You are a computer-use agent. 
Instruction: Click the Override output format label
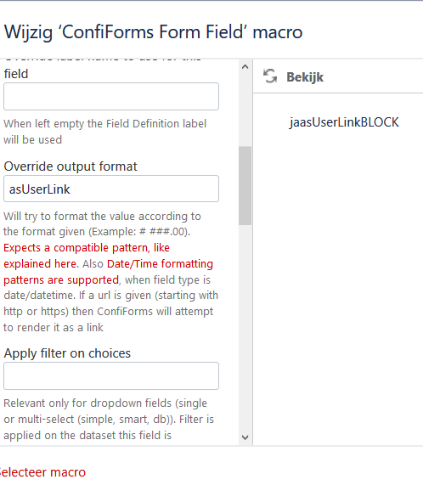[70, 166]
